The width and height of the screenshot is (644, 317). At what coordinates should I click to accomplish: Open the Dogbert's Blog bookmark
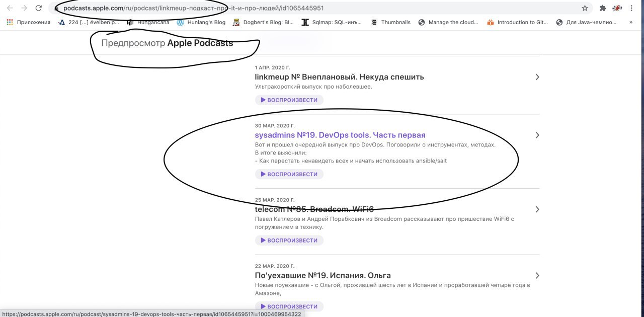click(263, 22)
